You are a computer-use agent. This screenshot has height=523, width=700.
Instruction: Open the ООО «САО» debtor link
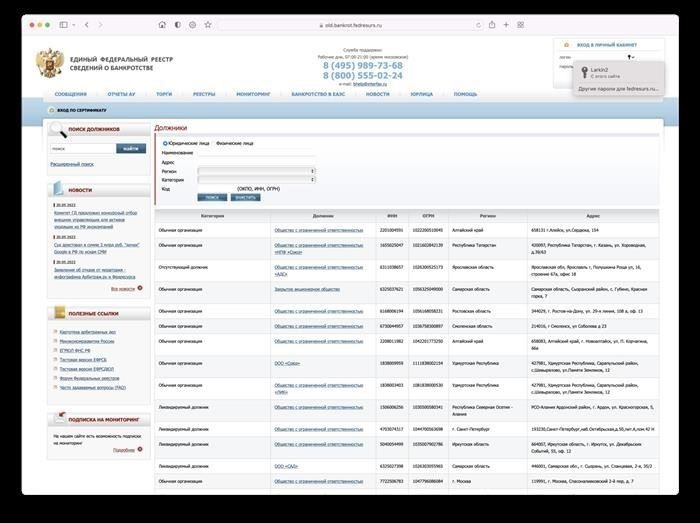click(286, 466)
